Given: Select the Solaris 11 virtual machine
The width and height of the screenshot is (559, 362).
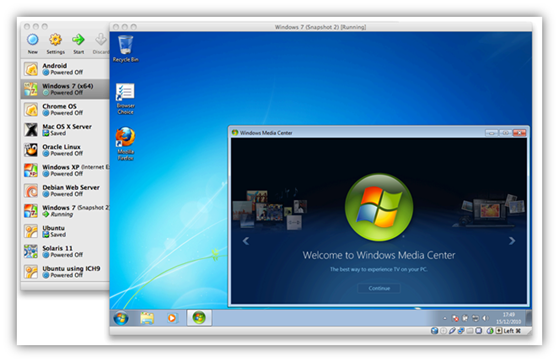Looking at the screenshot, I should pyautogui.click(x=65, y=251).
